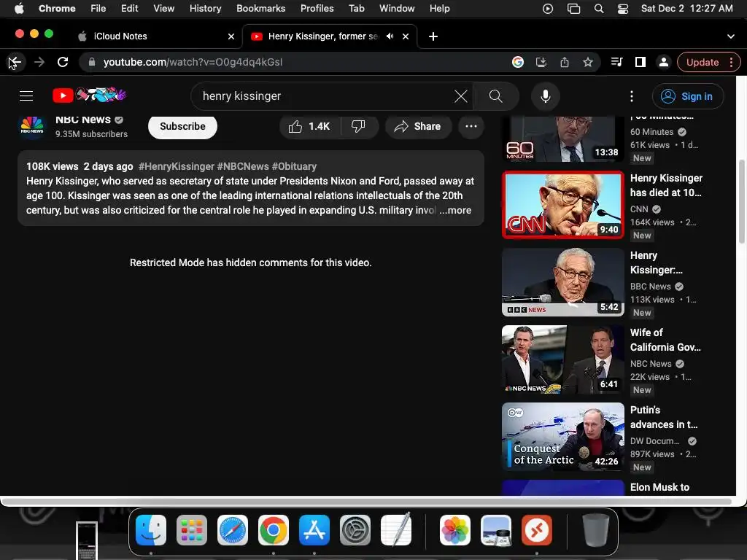Subscribe to NBC News channel
747x560 pixels.
point(182,126)
